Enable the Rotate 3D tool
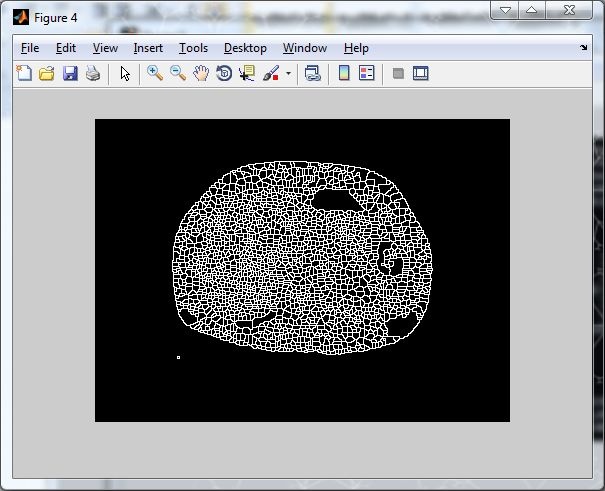The image size is (605, 491). point(224,73)
